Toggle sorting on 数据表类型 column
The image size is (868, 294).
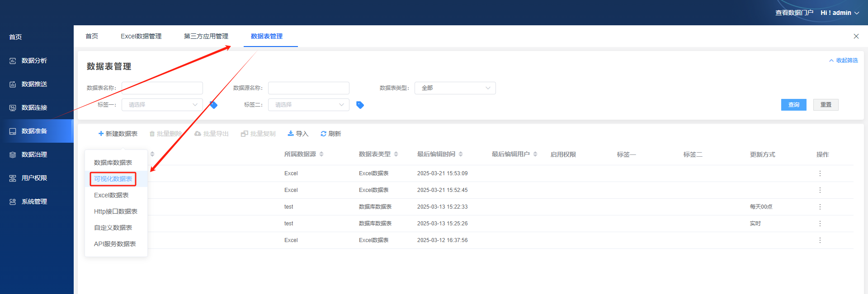396,154
